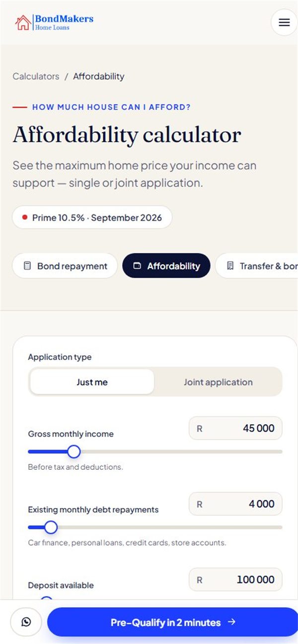Screen dimensions: 298x644
Task: Go to Calculators breadcrumb link
Action: click(x=36, y=76)
